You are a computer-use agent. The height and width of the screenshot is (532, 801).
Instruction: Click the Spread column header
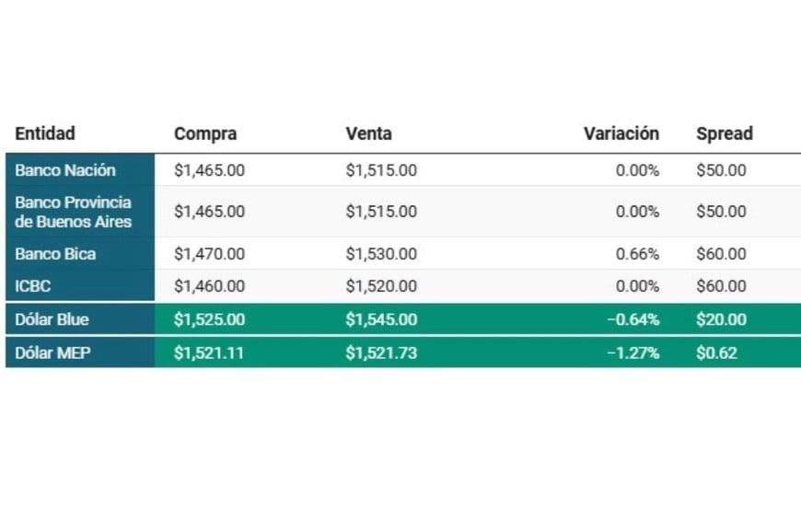(x=725, y=133)
